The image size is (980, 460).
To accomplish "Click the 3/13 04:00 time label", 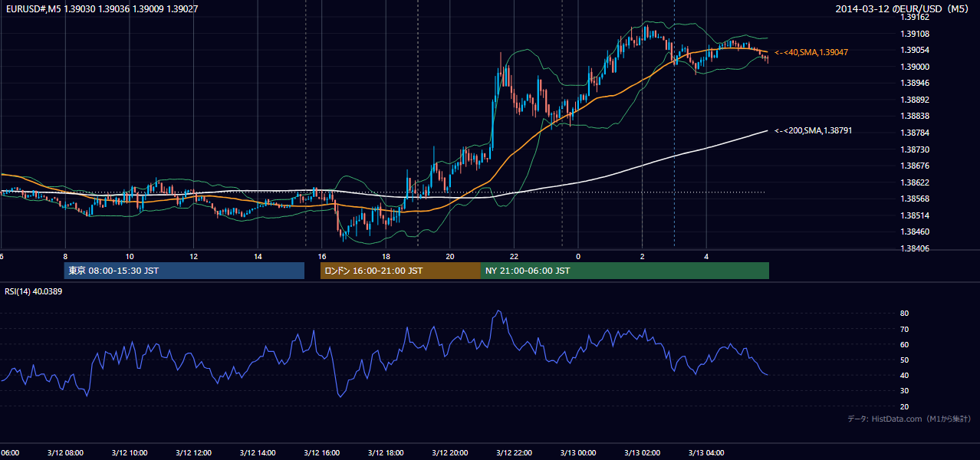I will [706, 453].
